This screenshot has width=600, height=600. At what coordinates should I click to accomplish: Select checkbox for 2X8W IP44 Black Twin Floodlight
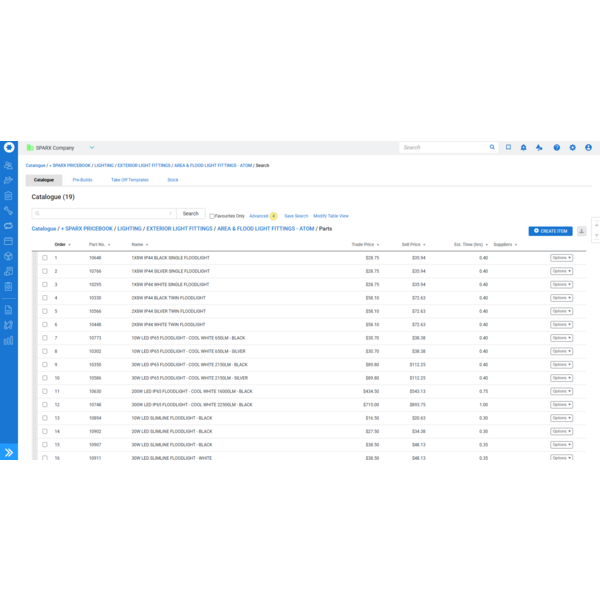click(x=45, y=298)
